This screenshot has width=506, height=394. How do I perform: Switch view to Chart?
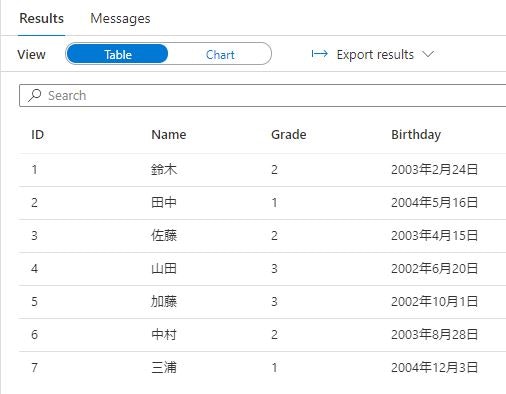(220, 54)
